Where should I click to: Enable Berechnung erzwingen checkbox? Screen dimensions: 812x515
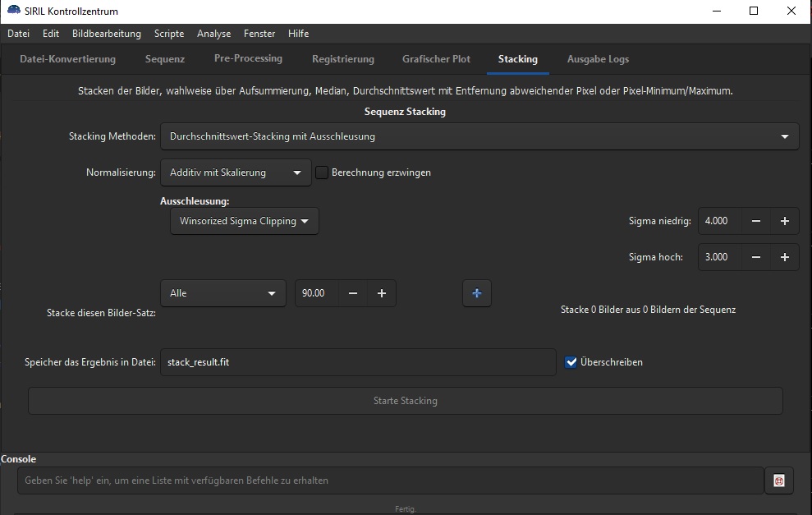pyautogui.click(x=322, y=172)
